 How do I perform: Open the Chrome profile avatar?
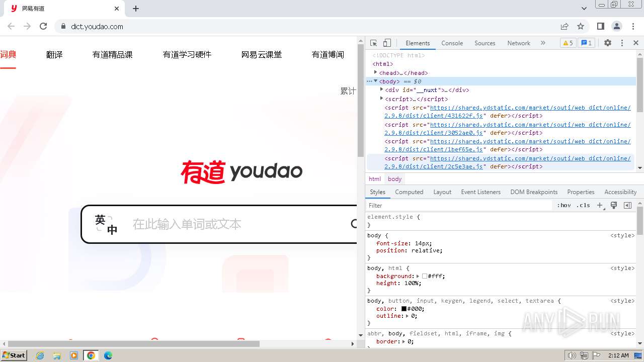616,26
